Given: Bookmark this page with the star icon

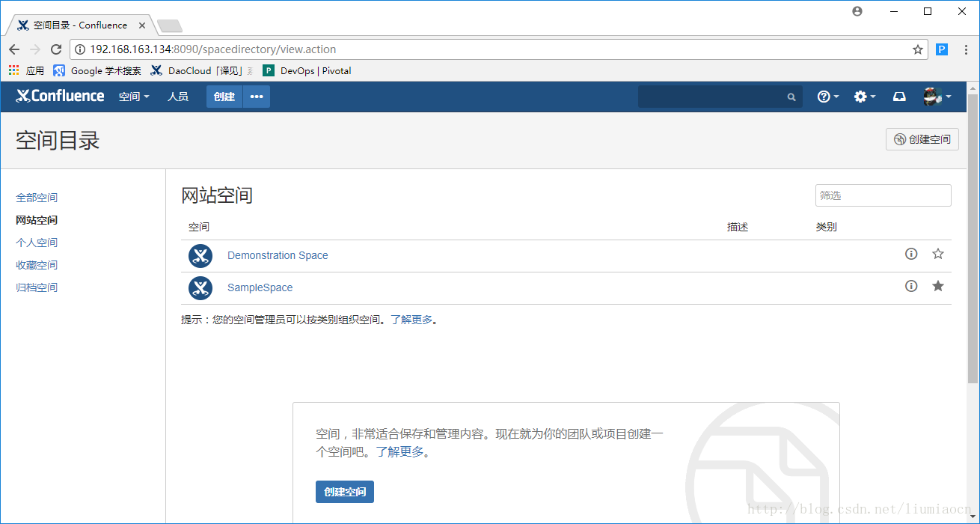Looking at the screenshot, I should coord(918,49).
